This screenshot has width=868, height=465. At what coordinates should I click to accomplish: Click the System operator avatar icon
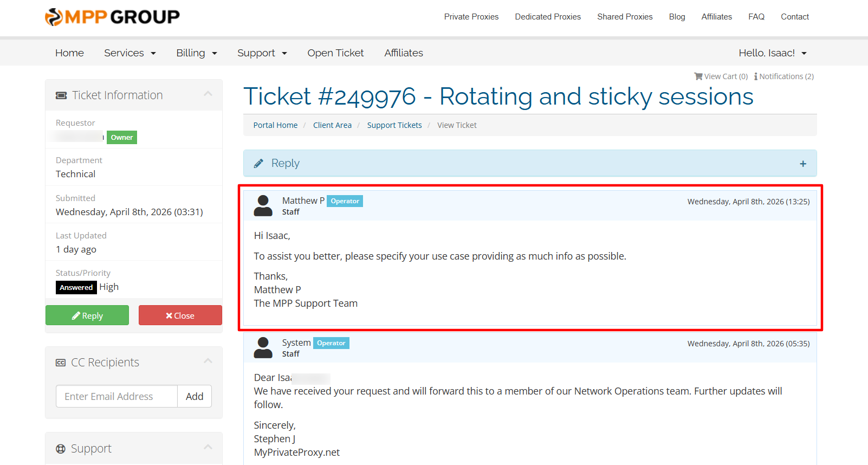[263, 348]
